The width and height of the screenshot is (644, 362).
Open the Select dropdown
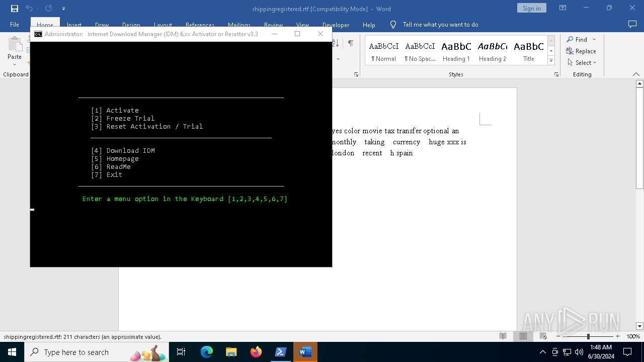582,62
